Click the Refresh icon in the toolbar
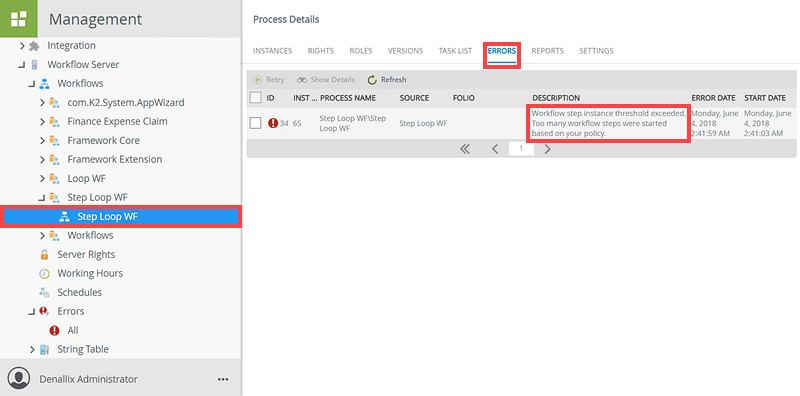This screenshot has width=800, height=396. tap(372, 80)
